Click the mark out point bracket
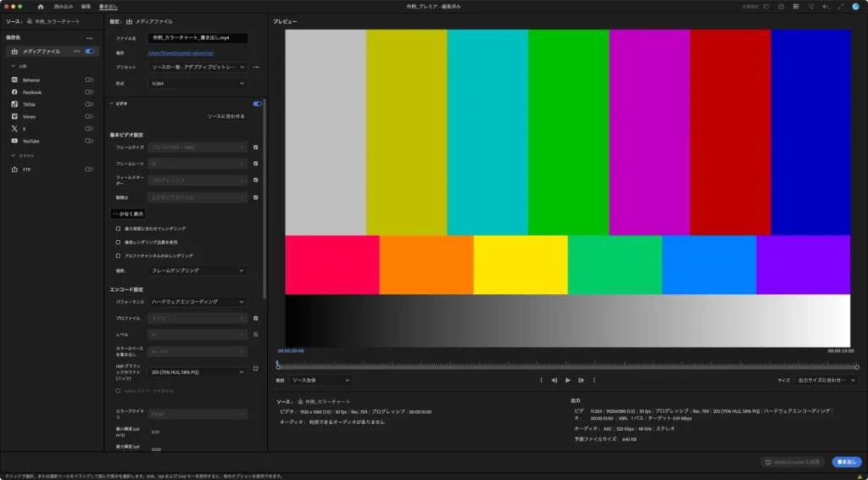868x480 pixels. 594,380
